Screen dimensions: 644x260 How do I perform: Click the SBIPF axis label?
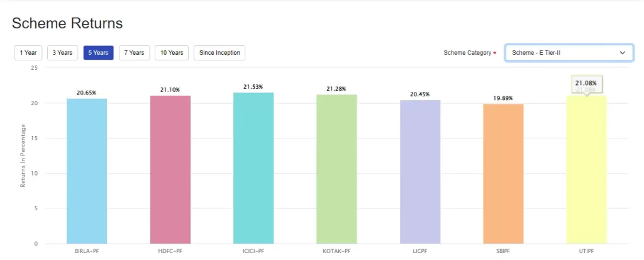tap(503, 251)
